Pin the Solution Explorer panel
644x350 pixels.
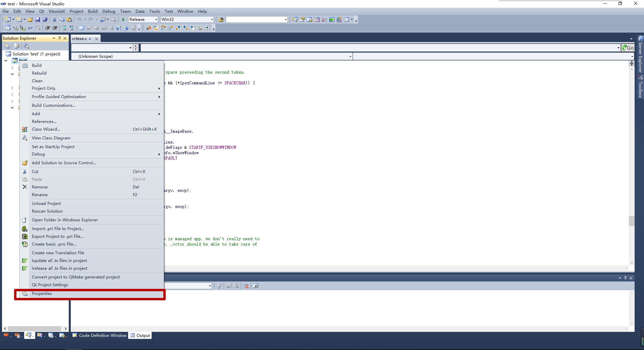tap(59, 38)
